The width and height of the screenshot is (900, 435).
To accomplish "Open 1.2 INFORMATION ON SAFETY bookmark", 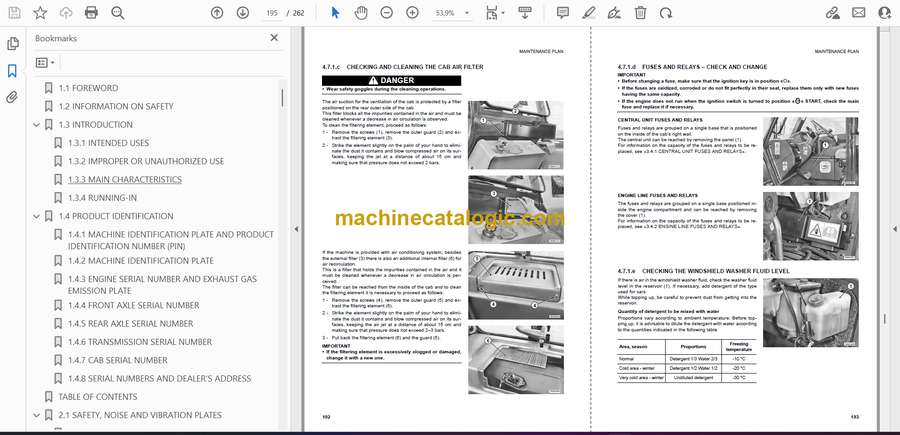I will coord(116,106).
